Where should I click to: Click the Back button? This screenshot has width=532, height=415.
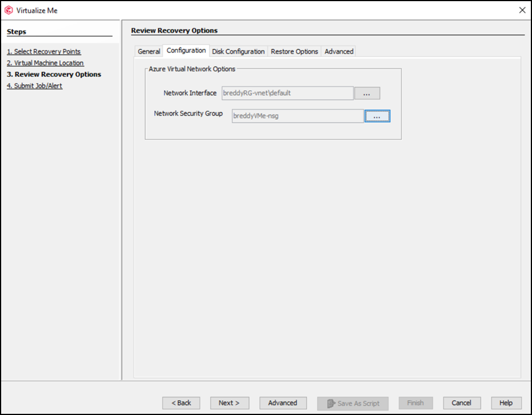coord(181,402)
